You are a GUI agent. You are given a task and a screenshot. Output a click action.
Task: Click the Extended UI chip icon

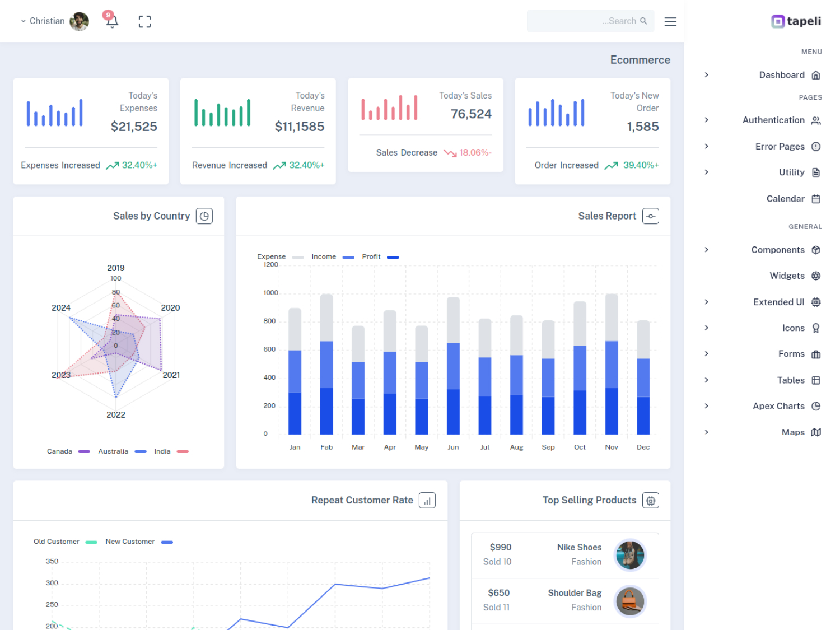click(816, 302)
